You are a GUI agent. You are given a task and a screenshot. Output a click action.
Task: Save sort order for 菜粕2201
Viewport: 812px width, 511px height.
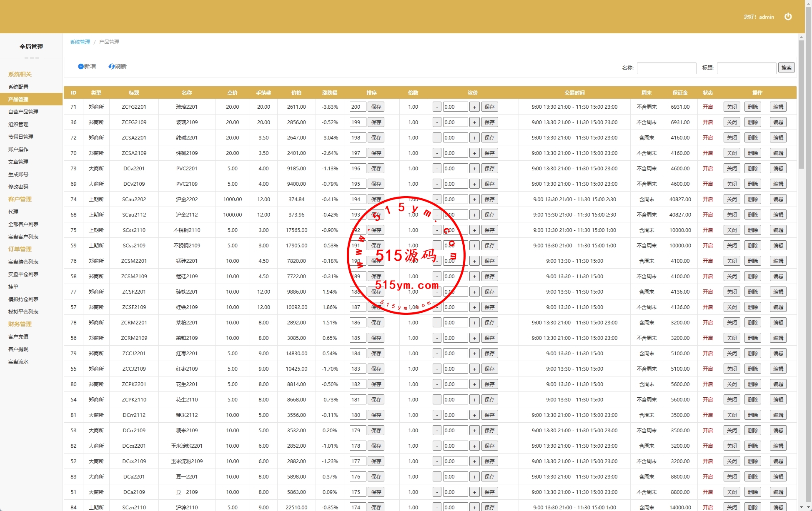[x=376, y=323]
